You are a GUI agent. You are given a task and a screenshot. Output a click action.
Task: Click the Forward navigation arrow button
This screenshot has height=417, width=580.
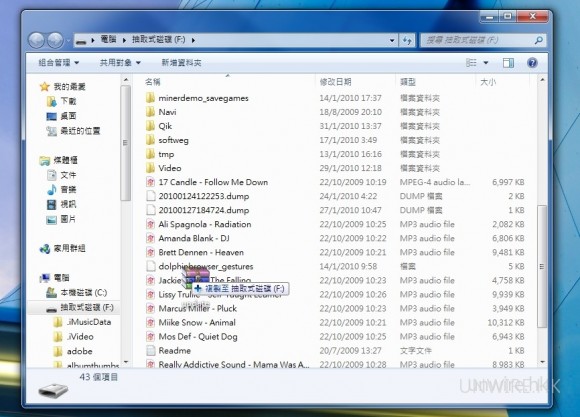click(x=55, y=40)
